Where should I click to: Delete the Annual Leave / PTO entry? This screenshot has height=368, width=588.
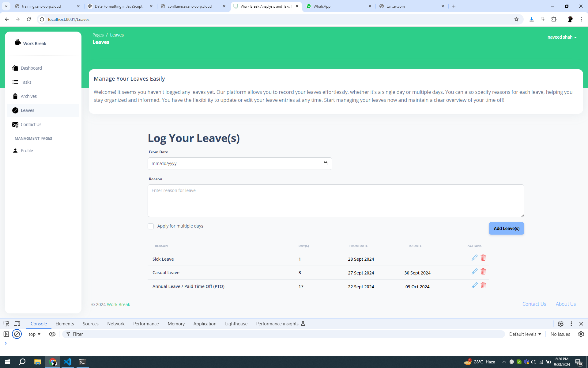(x=483, y=285)
